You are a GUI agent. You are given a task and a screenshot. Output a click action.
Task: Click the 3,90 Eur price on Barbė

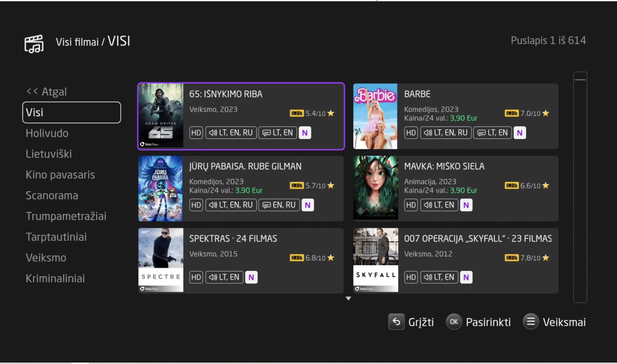464,118
